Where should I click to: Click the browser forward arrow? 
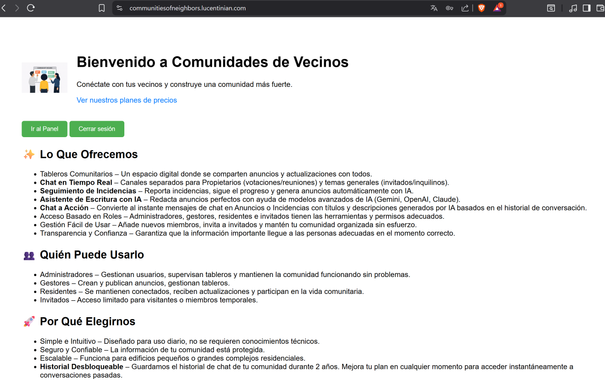[17, 8]
